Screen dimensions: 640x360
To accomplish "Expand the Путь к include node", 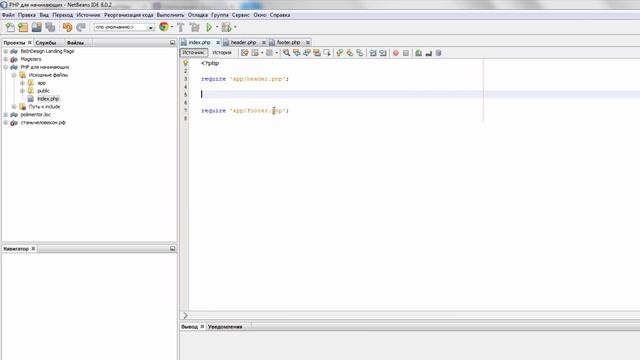I will click(x=14, y=107).
